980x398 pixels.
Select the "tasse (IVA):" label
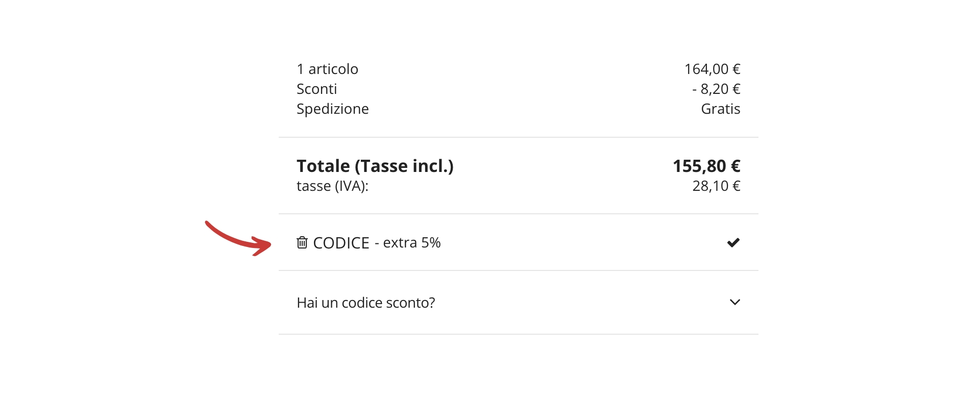[x=332, y=186]
